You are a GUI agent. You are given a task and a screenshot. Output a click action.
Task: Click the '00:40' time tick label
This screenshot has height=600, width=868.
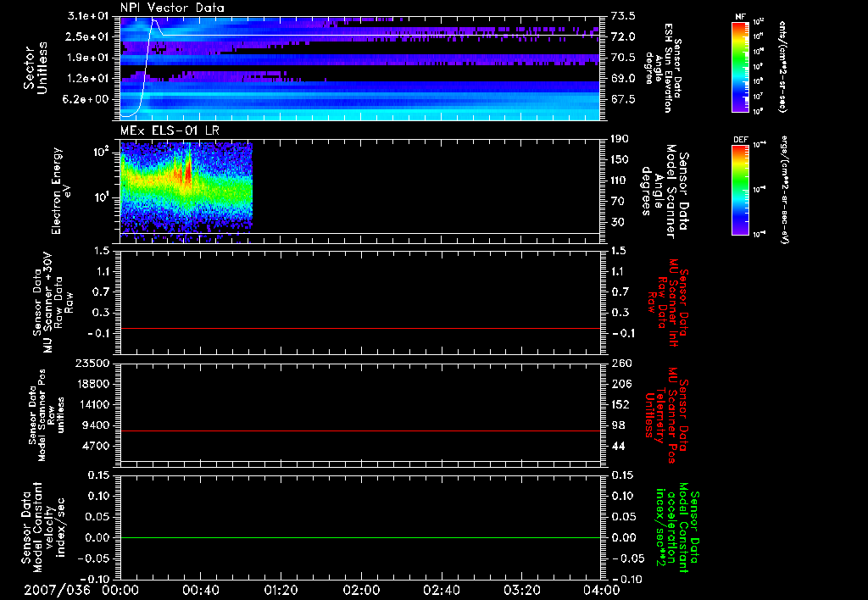pyautogui.click(x=200, y=590)
